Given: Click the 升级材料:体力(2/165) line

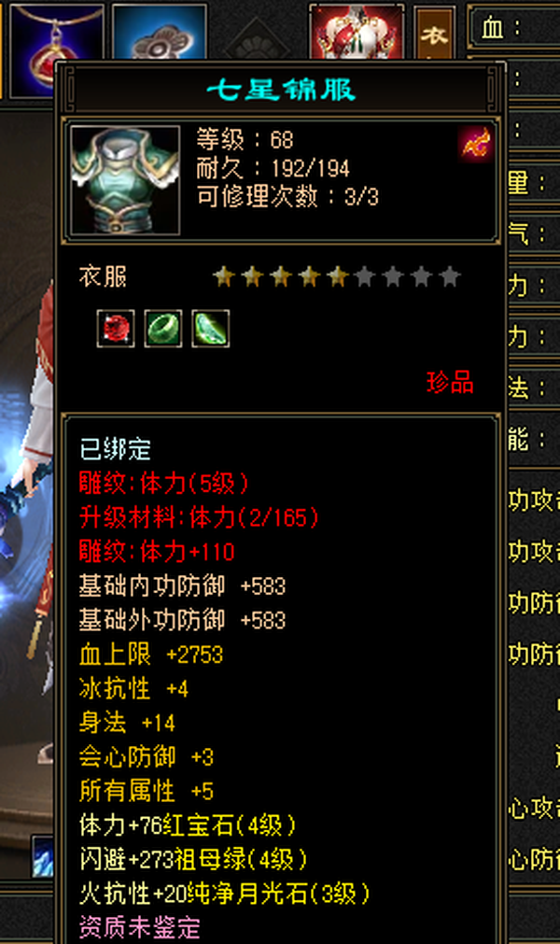Looking at the screenshot, I should click(x=199, y=518).
